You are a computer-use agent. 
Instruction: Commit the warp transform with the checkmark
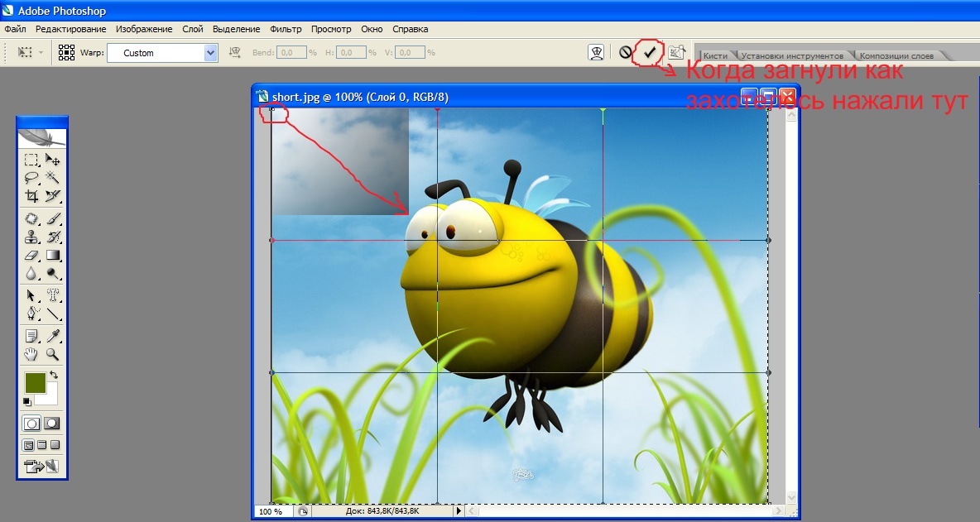[x=650, y=52]
